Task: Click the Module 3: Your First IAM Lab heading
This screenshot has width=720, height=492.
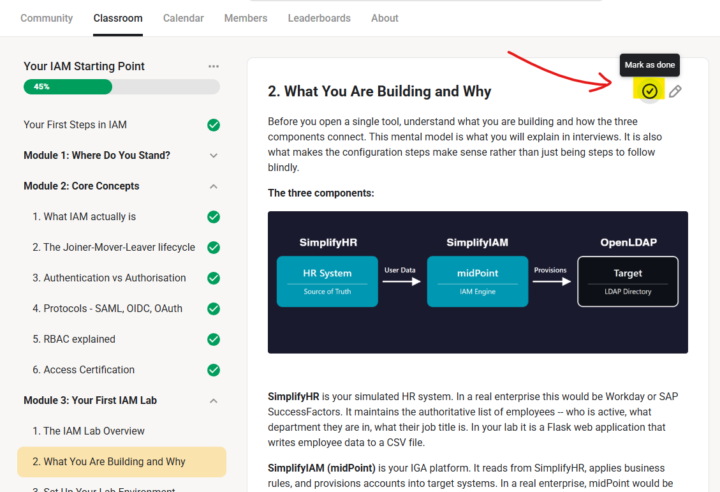Action: tap(90, 401)
